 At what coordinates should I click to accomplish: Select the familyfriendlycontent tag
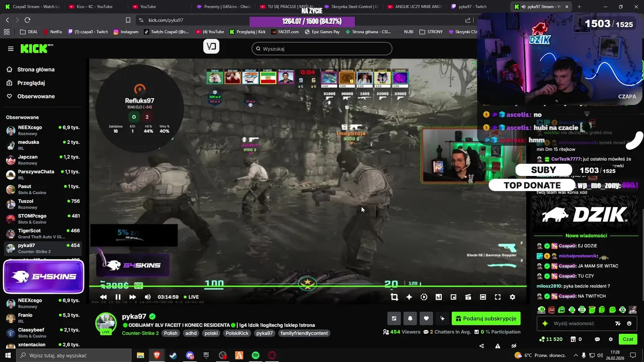(x=304, y=333)
